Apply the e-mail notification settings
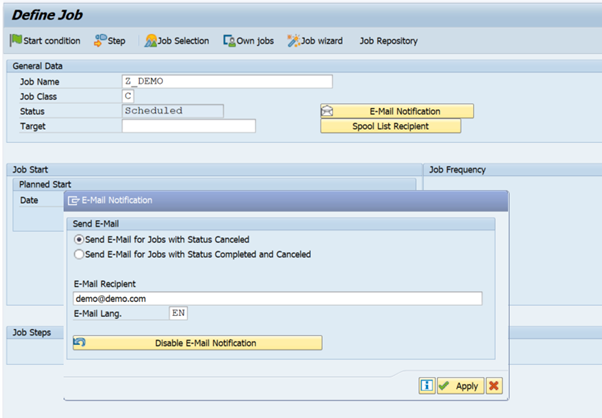The width and height of the screenshot is (602, 418). pos(460,386)
